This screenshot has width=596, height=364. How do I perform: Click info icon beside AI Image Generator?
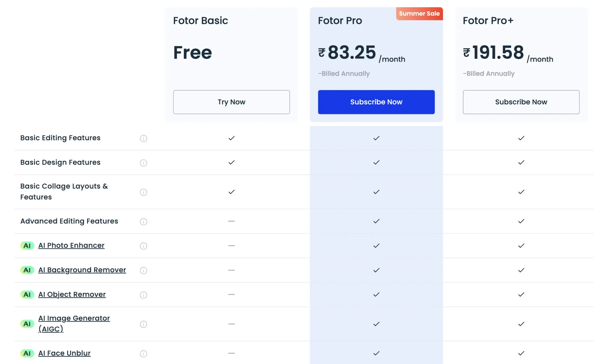(143, 324)
